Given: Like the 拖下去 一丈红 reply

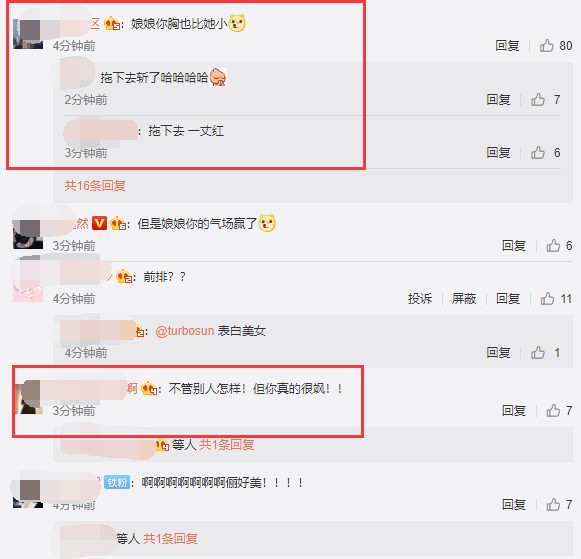Looking at the screenshot, I should click(x=538, y=152).
